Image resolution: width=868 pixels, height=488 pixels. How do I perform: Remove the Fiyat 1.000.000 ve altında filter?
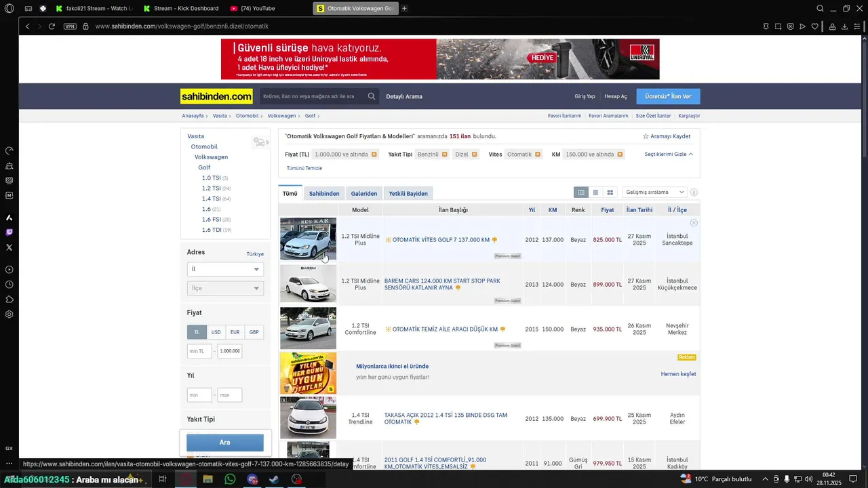tap(374, 155)
